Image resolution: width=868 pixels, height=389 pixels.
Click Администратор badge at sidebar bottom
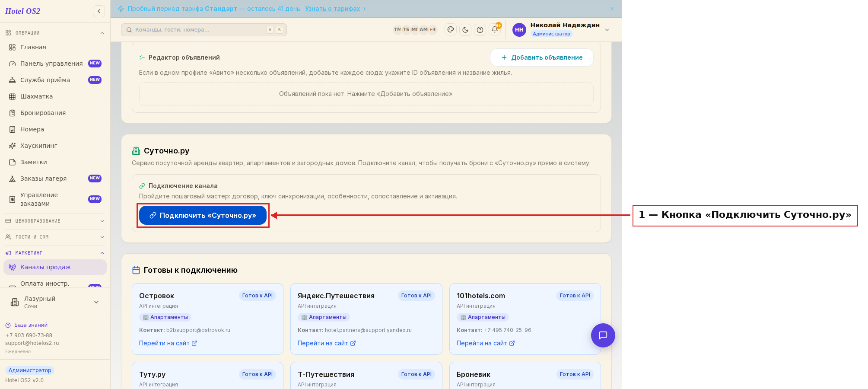point(30,370)
